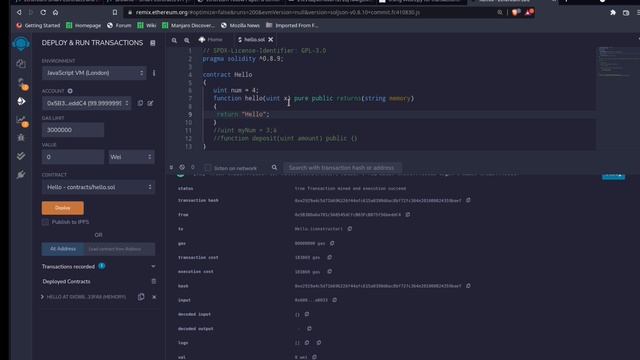The image size is (640, 360).
Task: Toggle the Publish to IPFS checkbox
Action: pos(45,222)
